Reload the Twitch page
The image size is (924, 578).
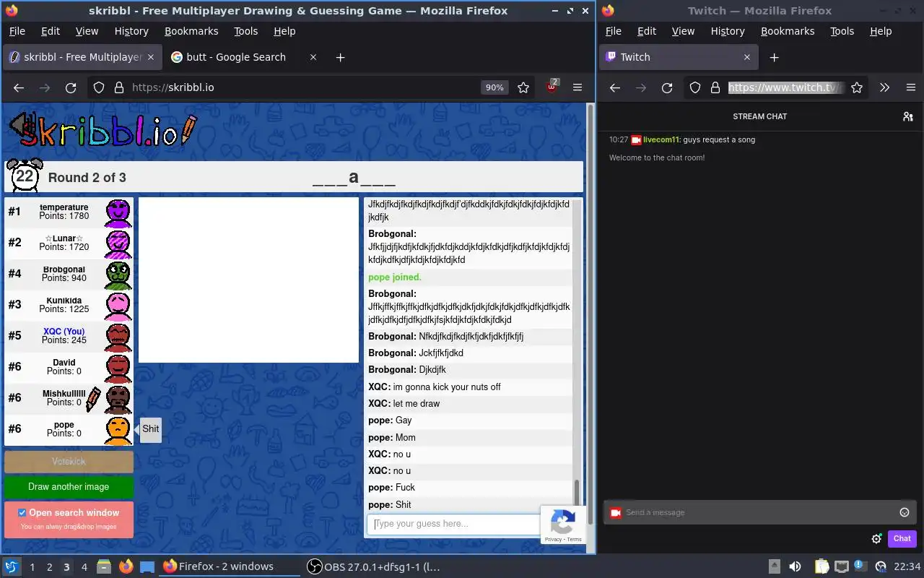(667, 87)
